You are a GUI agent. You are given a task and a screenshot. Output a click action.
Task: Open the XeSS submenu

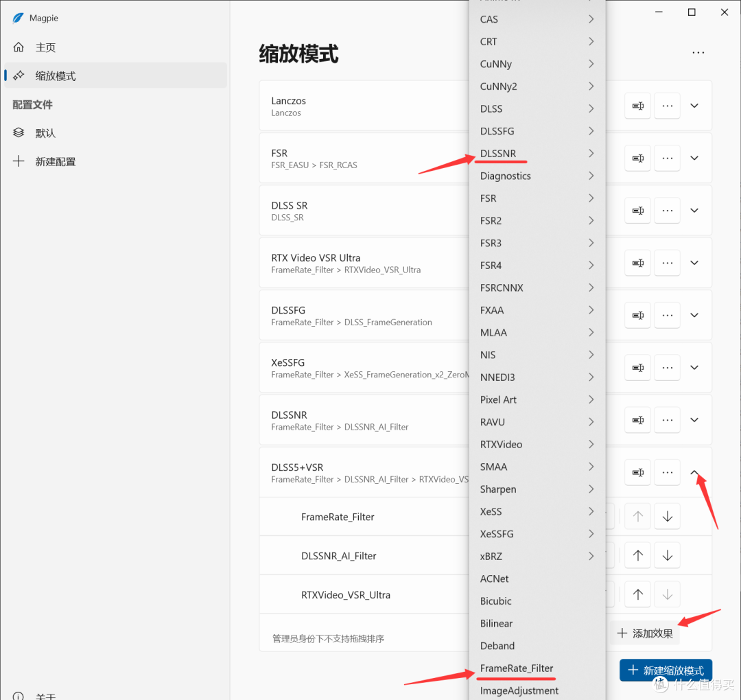[x=537, y=511]
